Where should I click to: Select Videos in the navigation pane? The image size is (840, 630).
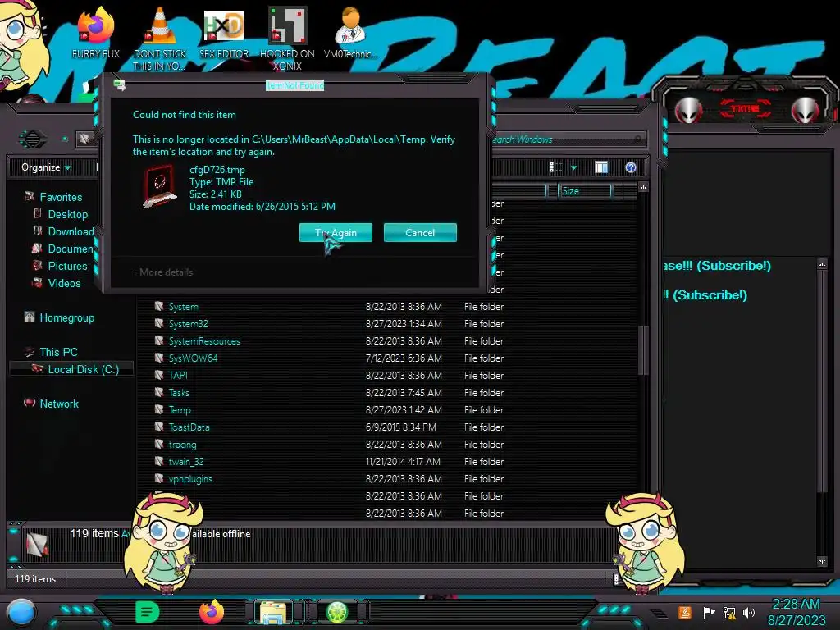pos(64,283)
